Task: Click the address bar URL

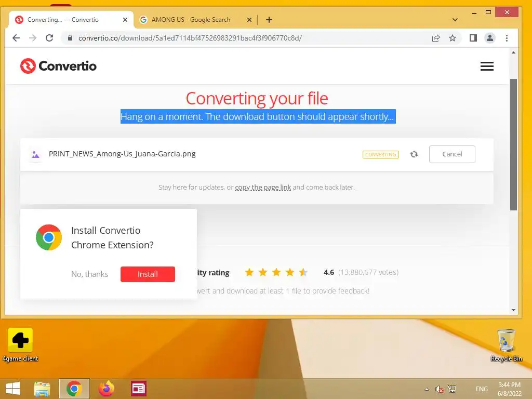Action: [190, 38]
